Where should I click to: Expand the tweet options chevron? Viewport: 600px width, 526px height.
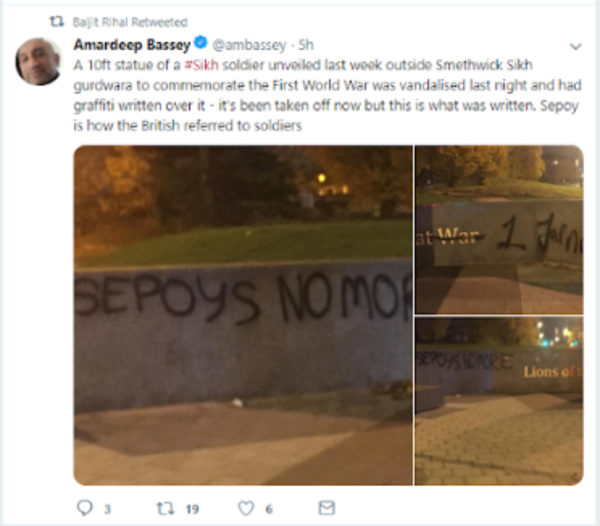click(576, 47)
